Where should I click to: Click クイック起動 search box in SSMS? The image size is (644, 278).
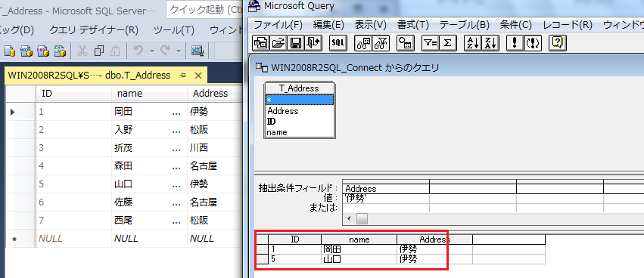tap(204, 10)
